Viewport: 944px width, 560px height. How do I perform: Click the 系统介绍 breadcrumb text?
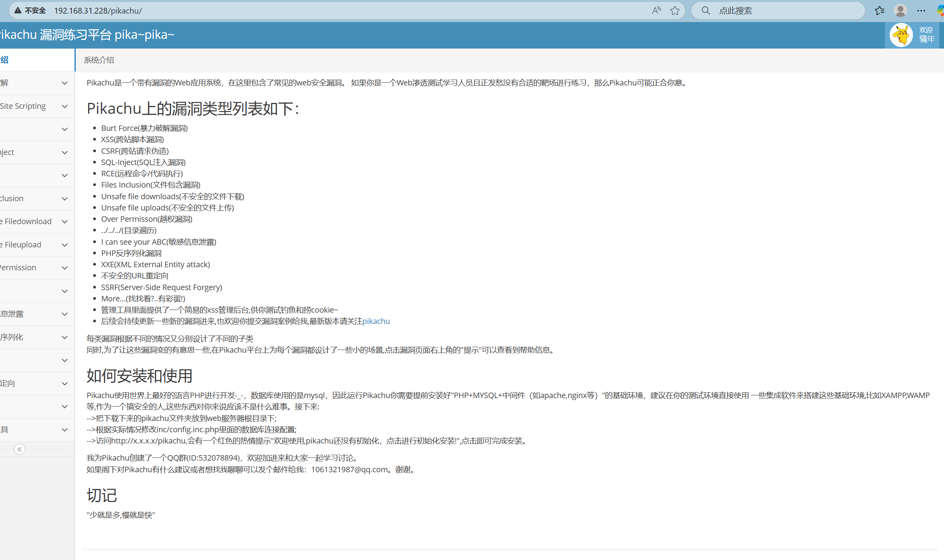point(99,60)
